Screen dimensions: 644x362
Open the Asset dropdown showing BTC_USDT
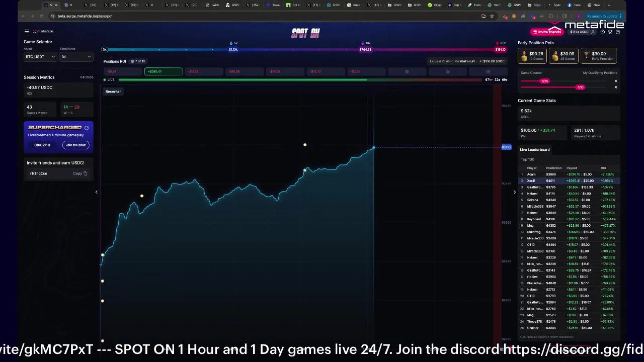click(40, 57)
